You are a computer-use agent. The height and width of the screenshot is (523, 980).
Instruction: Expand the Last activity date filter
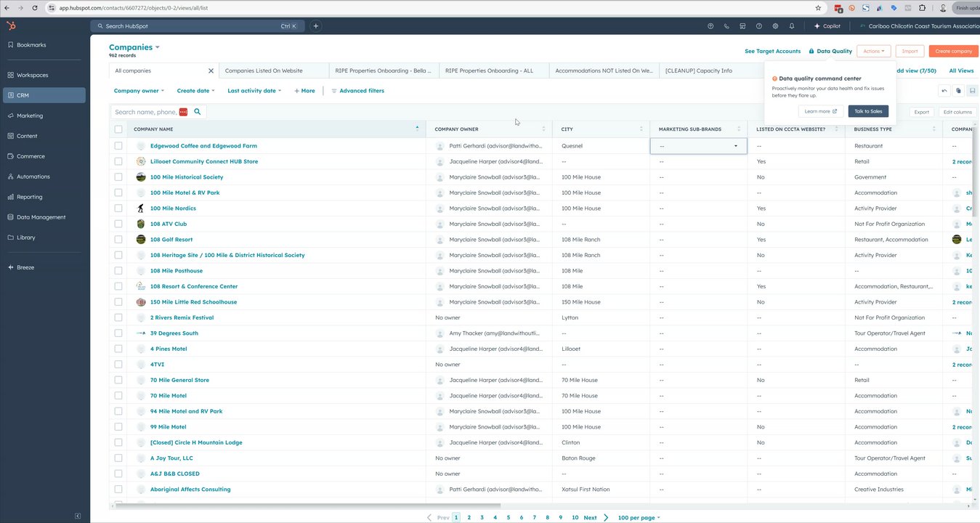[254, 91]
